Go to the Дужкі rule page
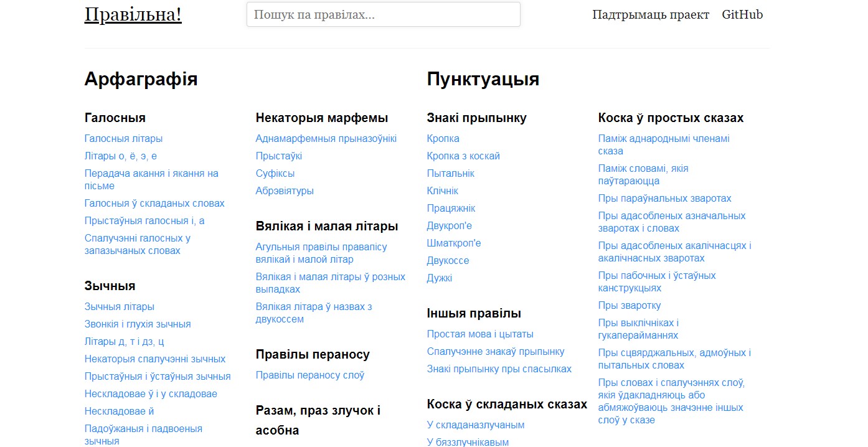Viewport: 868px width, 447px height. pyautogui.click(x=439, y=278)
